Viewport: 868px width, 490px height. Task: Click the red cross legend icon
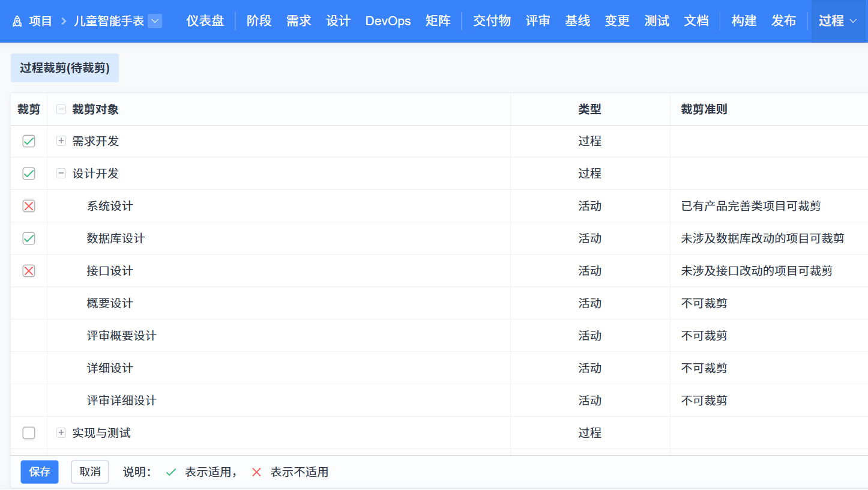[x=256, y=472]
